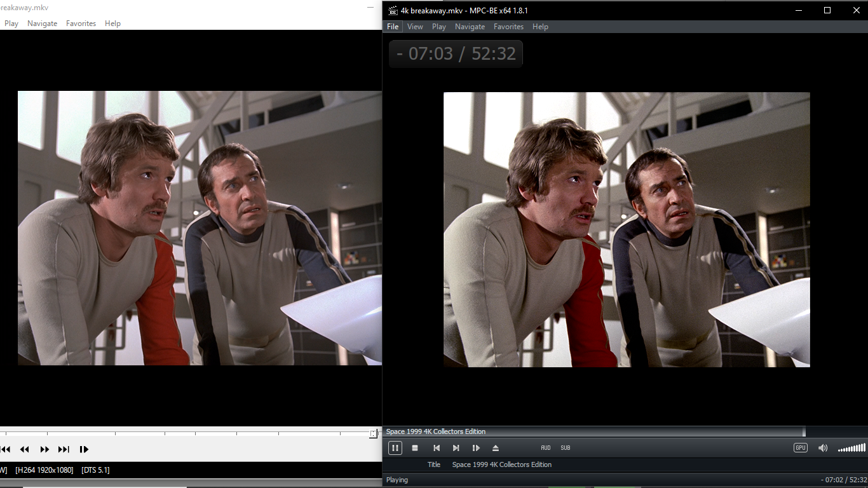Open the Help menu in MPC-BE
Image resolution: width=868 pixels, height=488 pixels.
(x=540, y=27)
